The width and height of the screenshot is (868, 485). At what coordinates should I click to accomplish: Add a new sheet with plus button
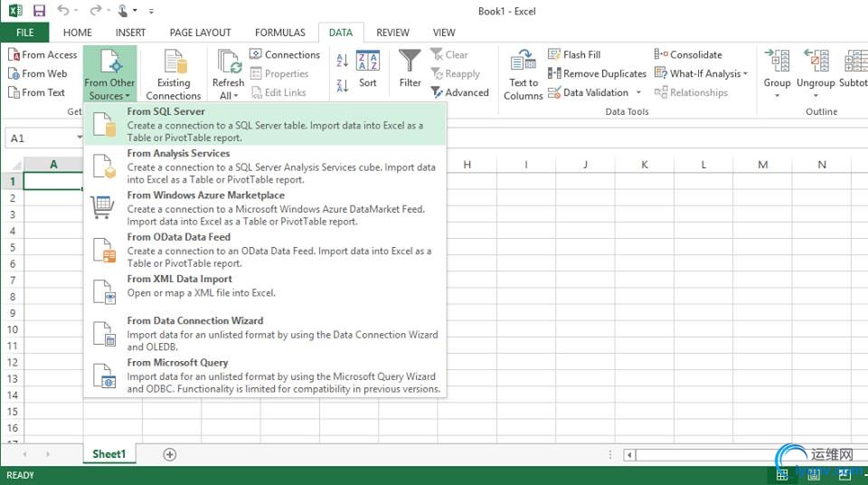(x=169, y=454)
